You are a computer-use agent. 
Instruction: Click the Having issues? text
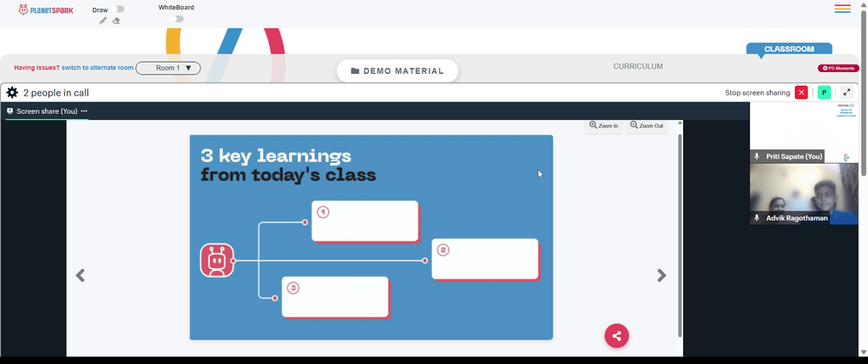(x=36, y=68)
